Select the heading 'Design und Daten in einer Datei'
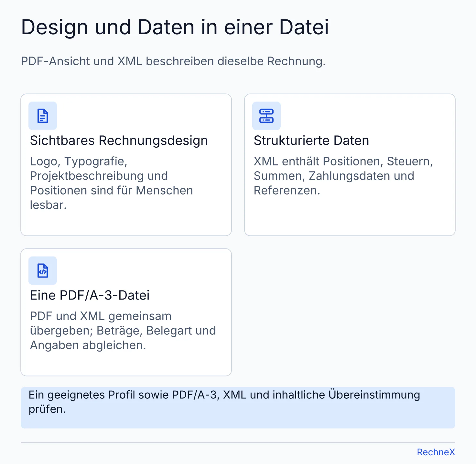Screen dimensions: 476x464 coord(175,27)
